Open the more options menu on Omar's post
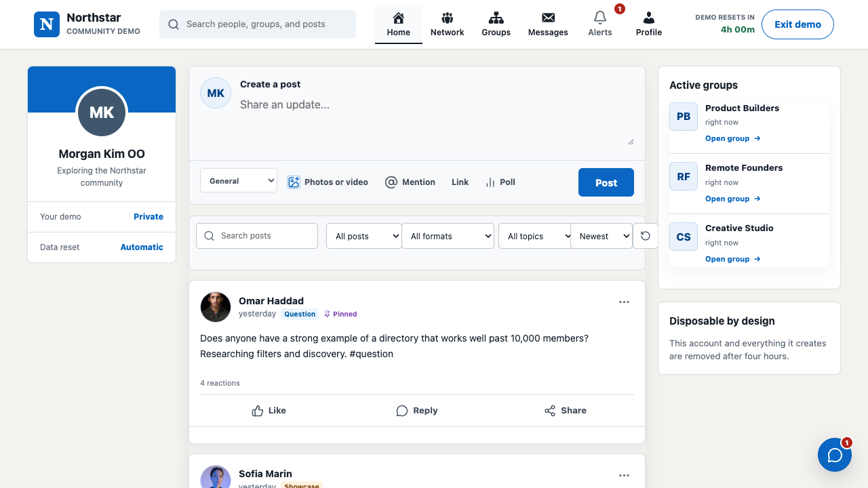Viewport: 868px width, 488px height. [624, 302]
